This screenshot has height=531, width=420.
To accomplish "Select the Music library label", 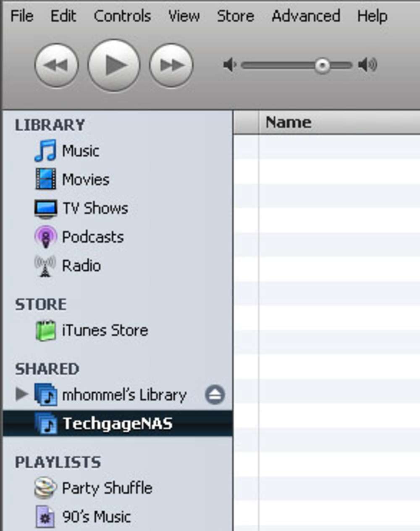I will click(x=81, y=151).
